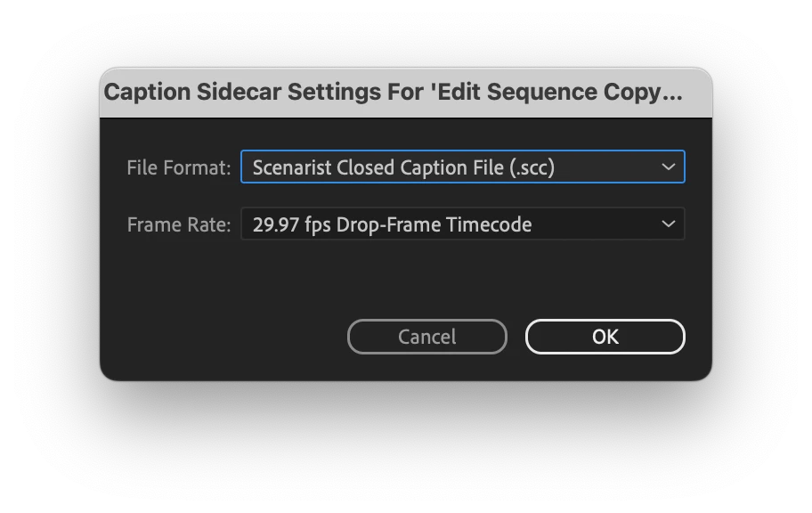Click "29.97 fps" in the Frame Rate box

coord(291,224)
